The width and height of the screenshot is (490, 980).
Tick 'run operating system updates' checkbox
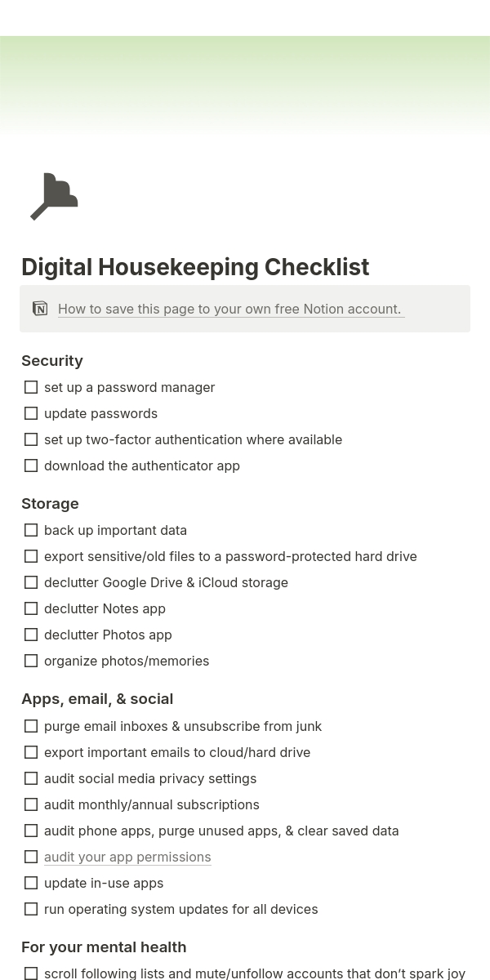tap(31, 909)
